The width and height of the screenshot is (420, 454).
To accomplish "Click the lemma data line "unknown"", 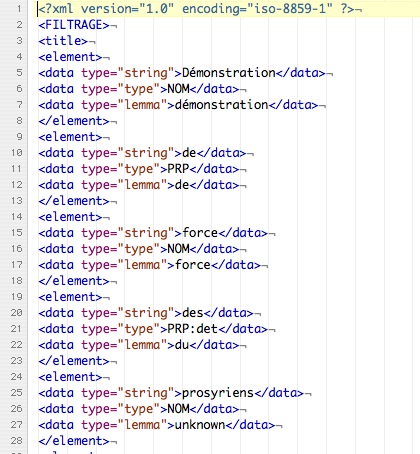I will 156,425.
